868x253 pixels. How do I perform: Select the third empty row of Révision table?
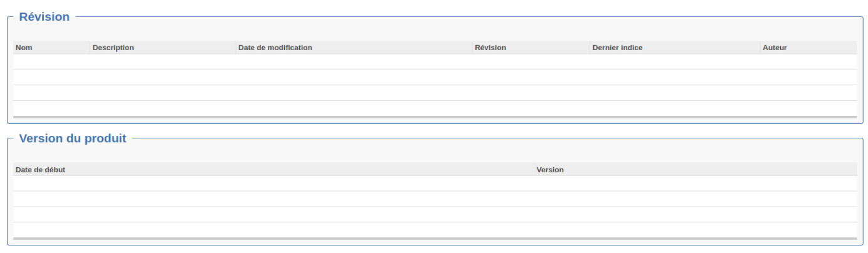[x=435, y=93]
